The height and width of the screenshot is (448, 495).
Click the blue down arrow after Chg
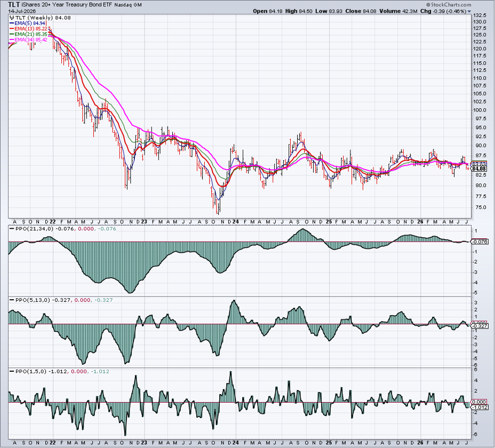coord(469,11)
